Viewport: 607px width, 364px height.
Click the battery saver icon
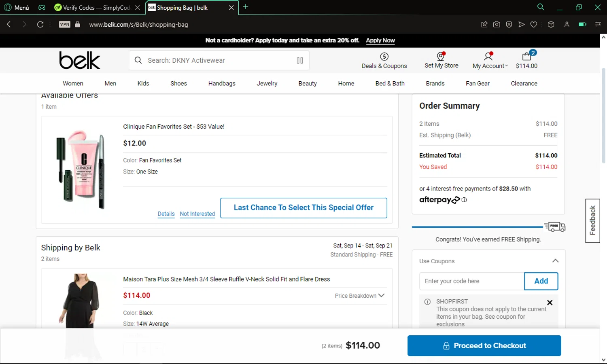point(582,24)
